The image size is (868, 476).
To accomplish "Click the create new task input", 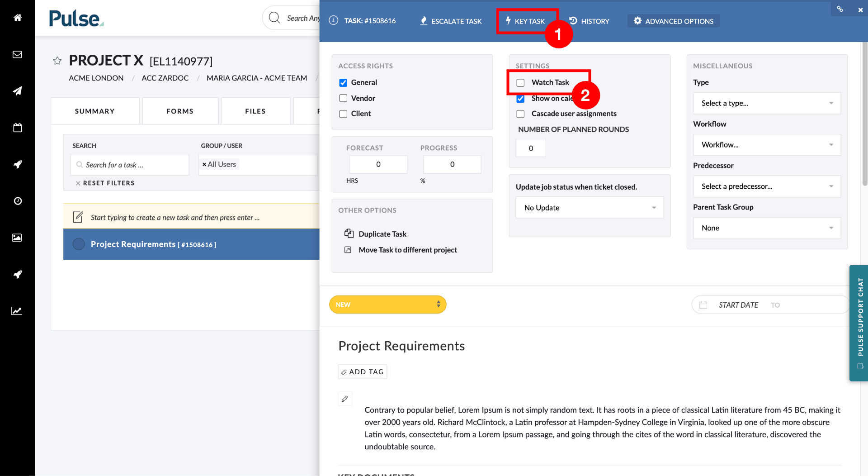I will click(192, 217).
